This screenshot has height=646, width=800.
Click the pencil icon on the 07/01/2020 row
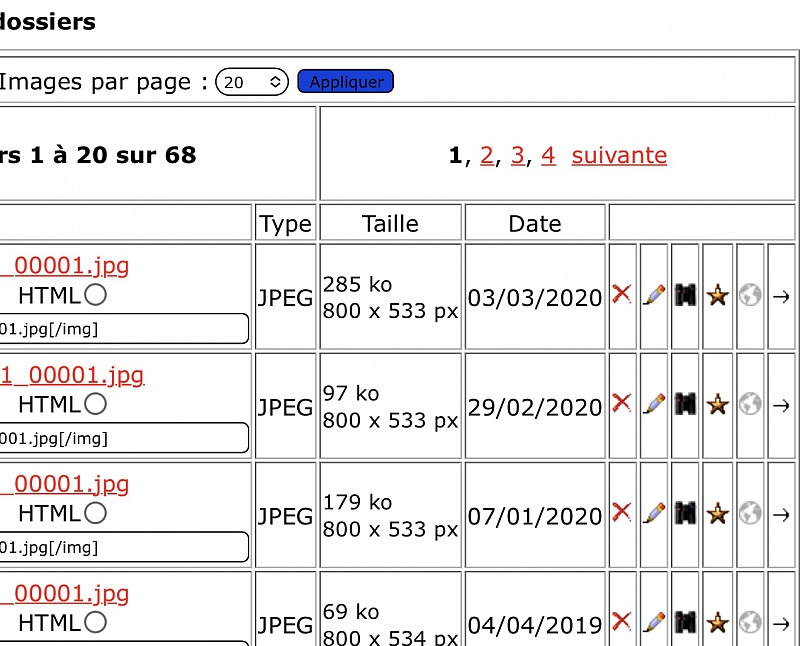tap(654, 514)
